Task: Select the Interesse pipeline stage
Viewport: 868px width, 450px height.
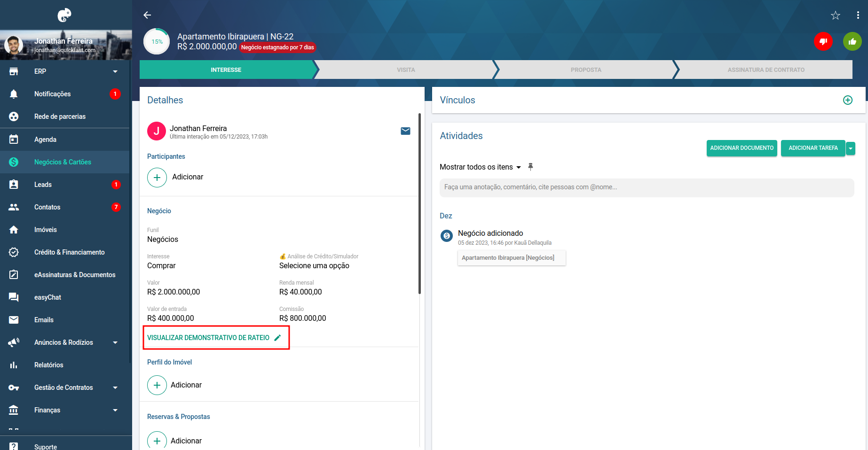Action: click(226, 70)
